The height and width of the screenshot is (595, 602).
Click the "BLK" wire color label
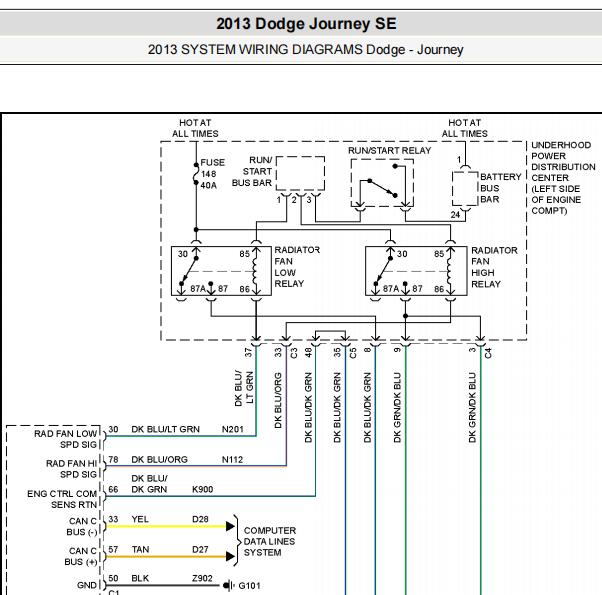[140, 578]
